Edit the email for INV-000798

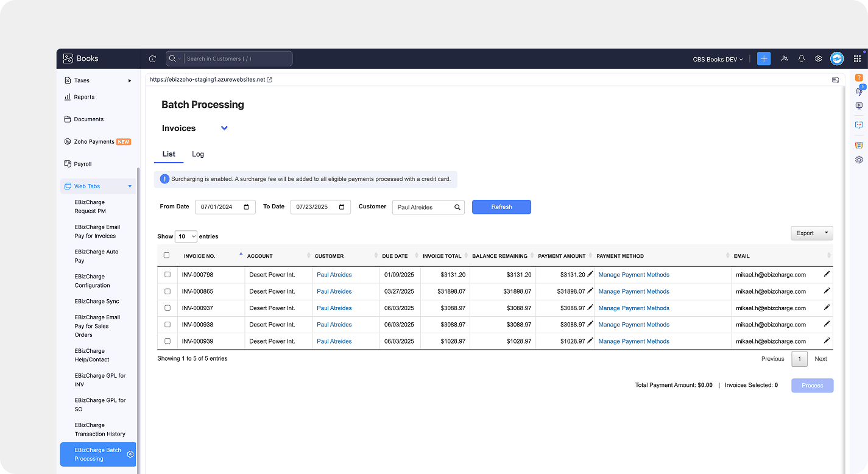point(827,274)
